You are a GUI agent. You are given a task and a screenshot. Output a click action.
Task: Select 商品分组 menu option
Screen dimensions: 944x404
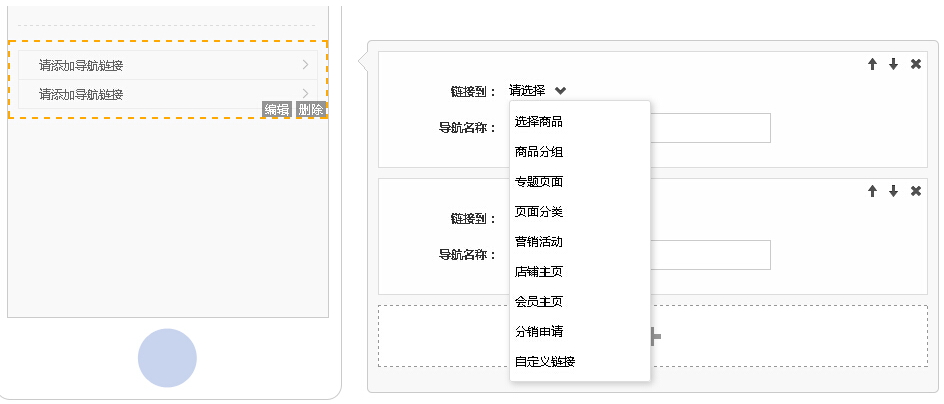(x=539, y=152)
